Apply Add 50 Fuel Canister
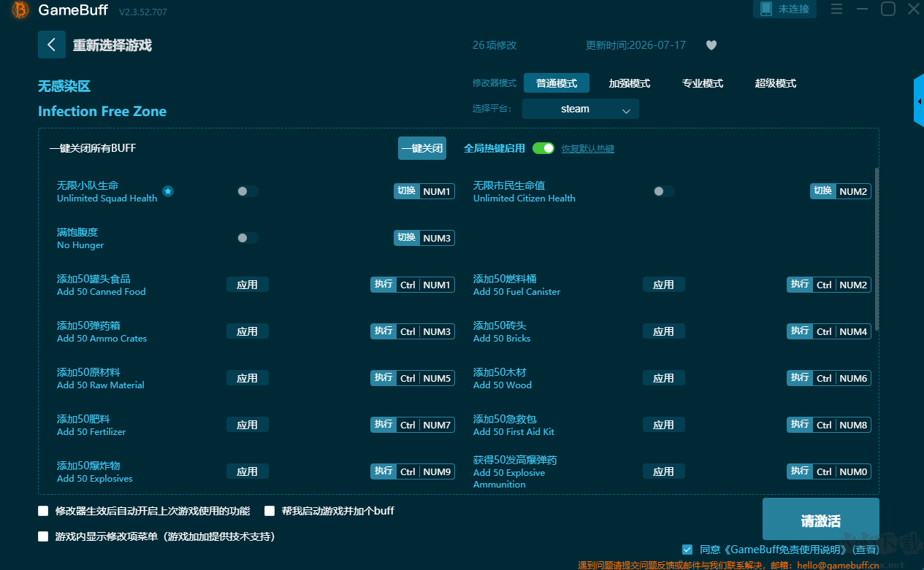This screenshot has width=924, height=570. pos(664,285)
